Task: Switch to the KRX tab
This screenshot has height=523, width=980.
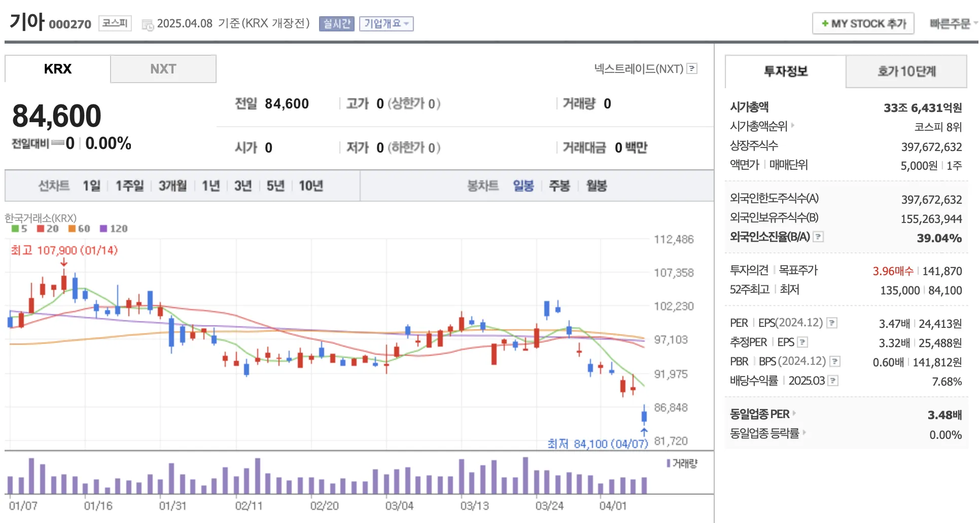Action: pyautogui.click(x=58, y=69)
